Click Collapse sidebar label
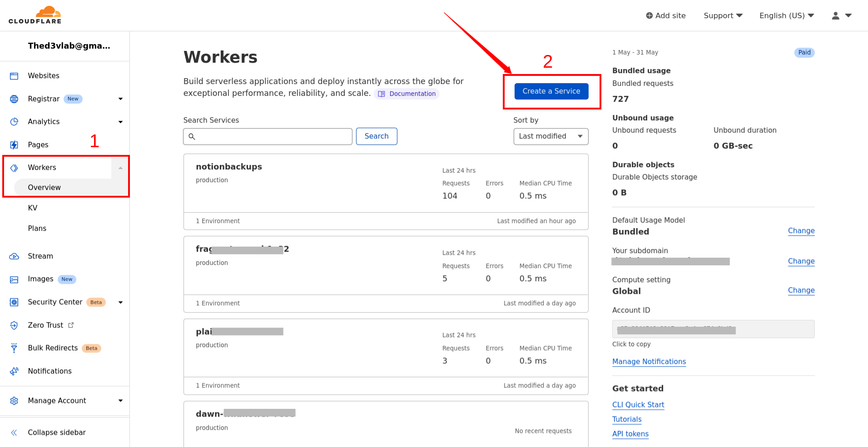868x447 pixels. tap(57, 432)
